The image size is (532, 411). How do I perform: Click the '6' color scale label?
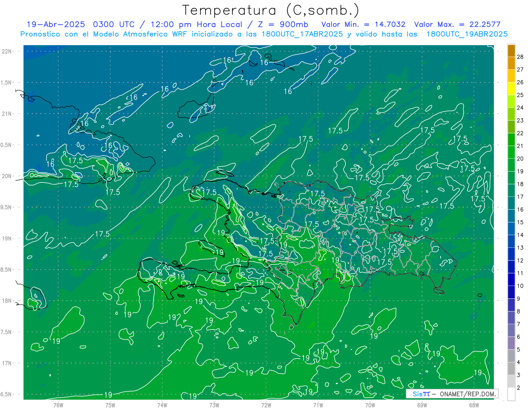(x=519, y=337)
